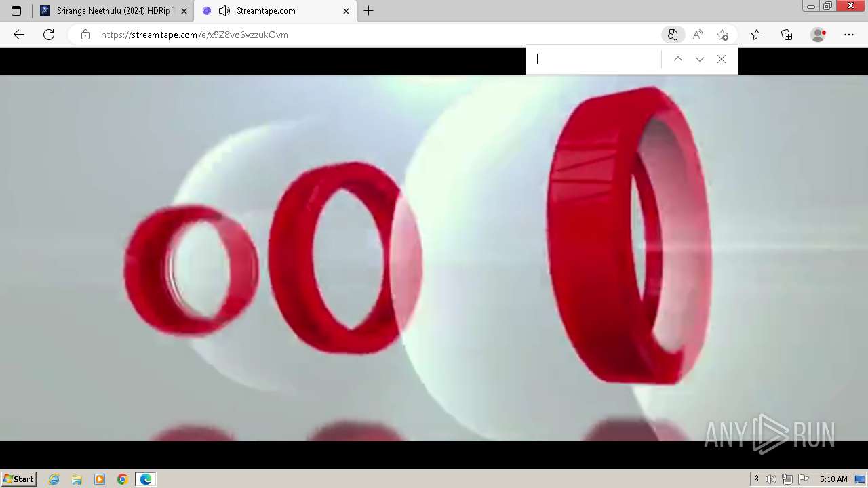The width and height of the screenshot is (868, 488).
Task: Open File Explorer from the taskbar
Action: point(77,479)
